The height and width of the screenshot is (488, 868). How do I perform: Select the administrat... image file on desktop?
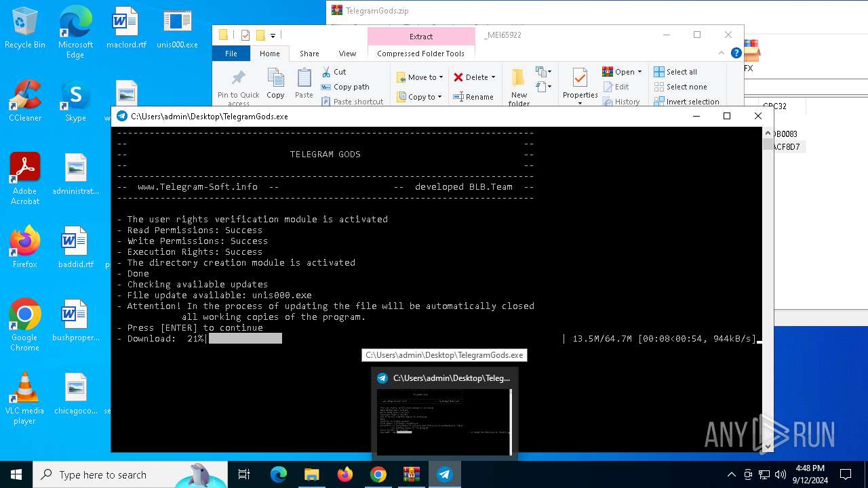[75, 174]
